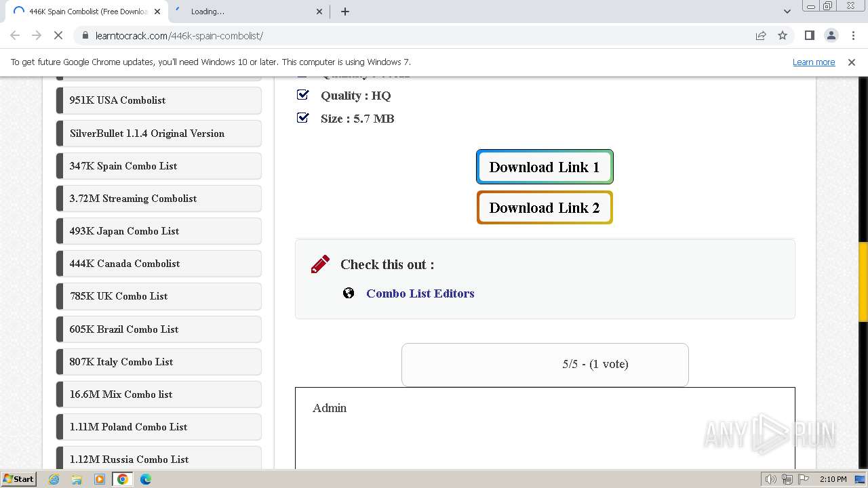Image resolution: width=868 pixels, height=488 pixels.
Task: Open 444K Canada Combolist
Action: (x=159, y=264)
